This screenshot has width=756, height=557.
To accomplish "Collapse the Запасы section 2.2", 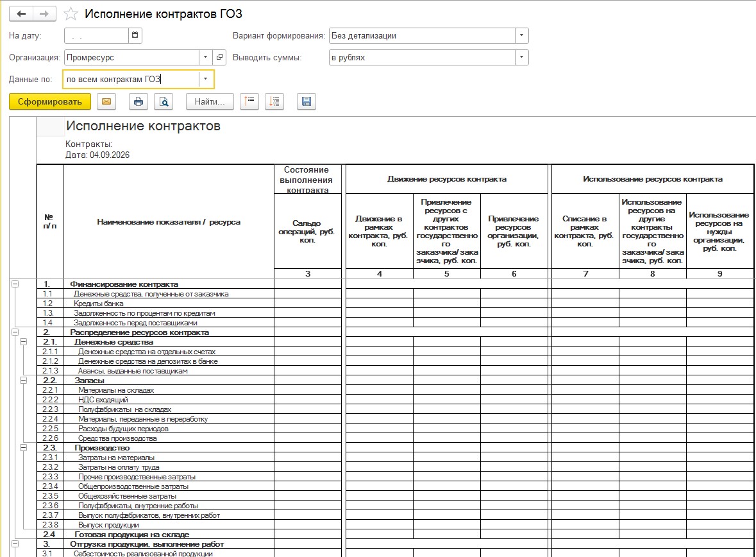I will tap(23, 381).
